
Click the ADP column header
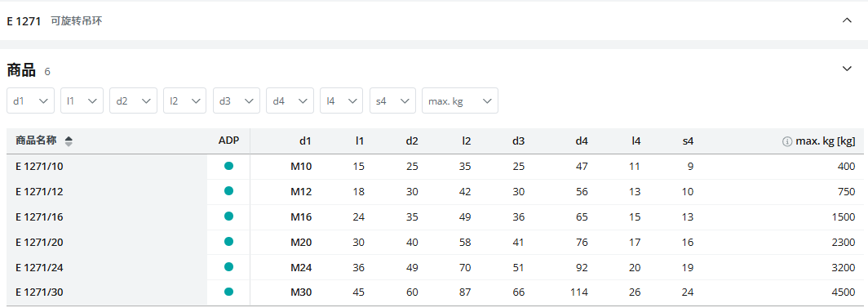point(228,141)
